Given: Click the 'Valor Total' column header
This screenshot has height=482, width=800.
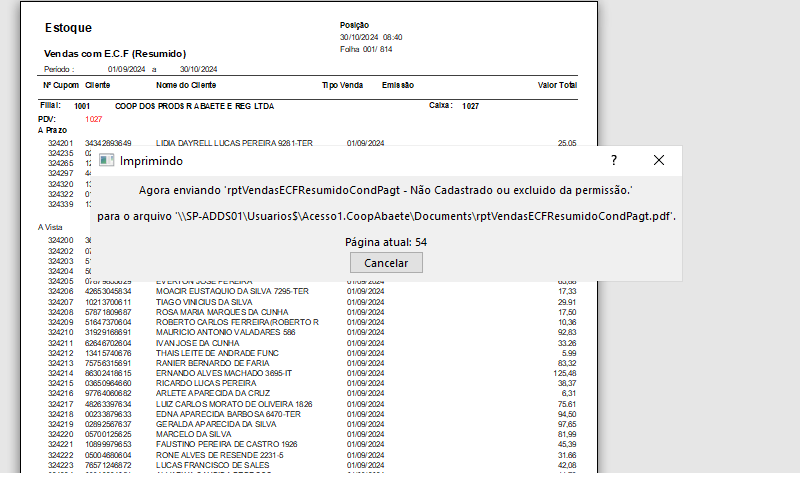Looking at the screenshot, I should coord(557,85).
